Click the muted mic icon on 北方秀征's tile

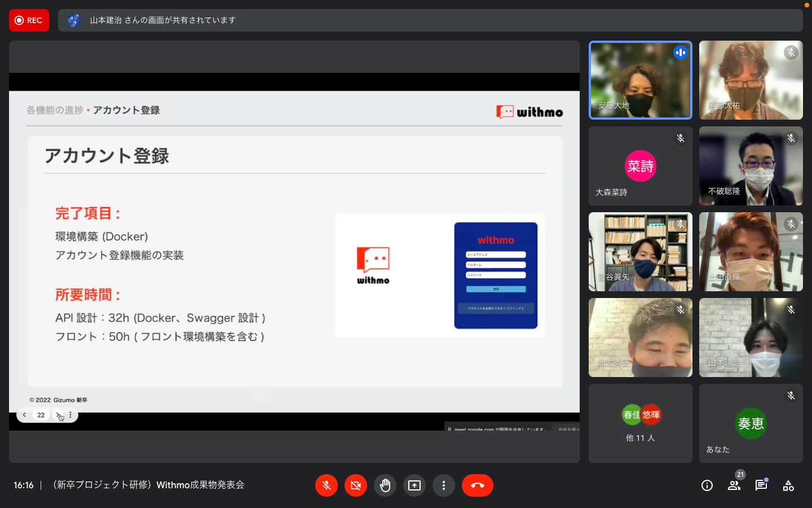[681, 310]
